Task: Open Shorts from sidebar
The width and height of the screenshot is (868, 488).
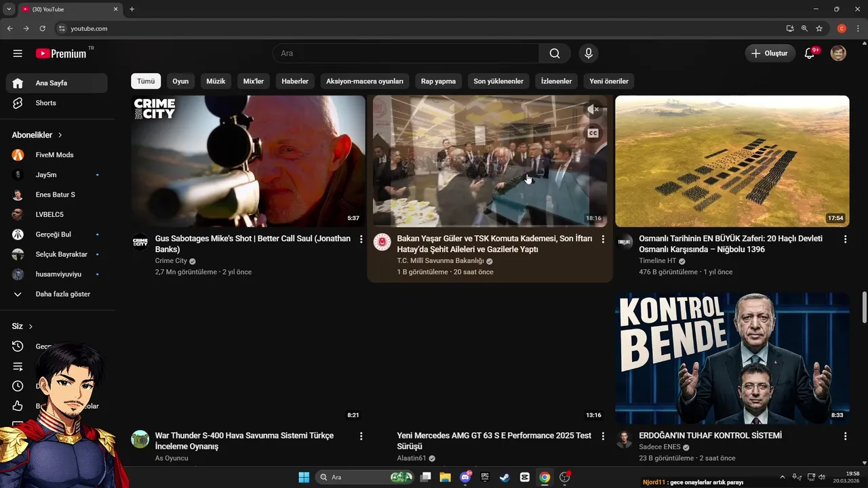Action: [57, 103]
